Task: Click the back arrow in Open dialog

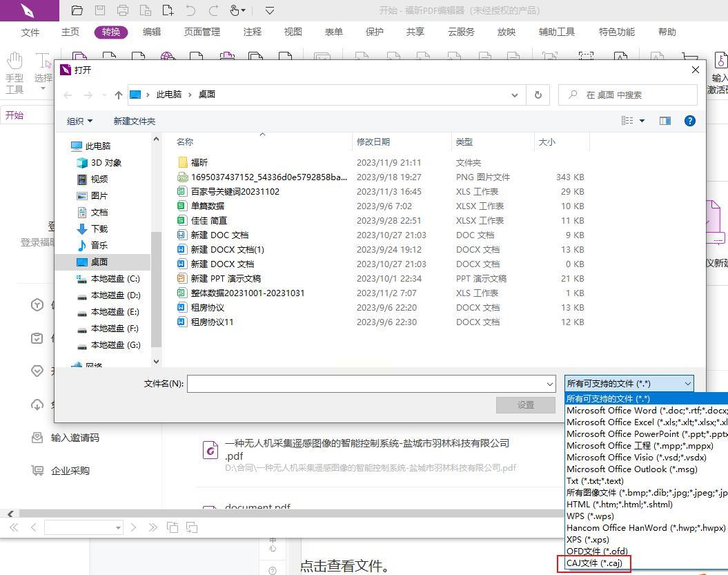Action: pyautogui.click(x=68, y=95)
